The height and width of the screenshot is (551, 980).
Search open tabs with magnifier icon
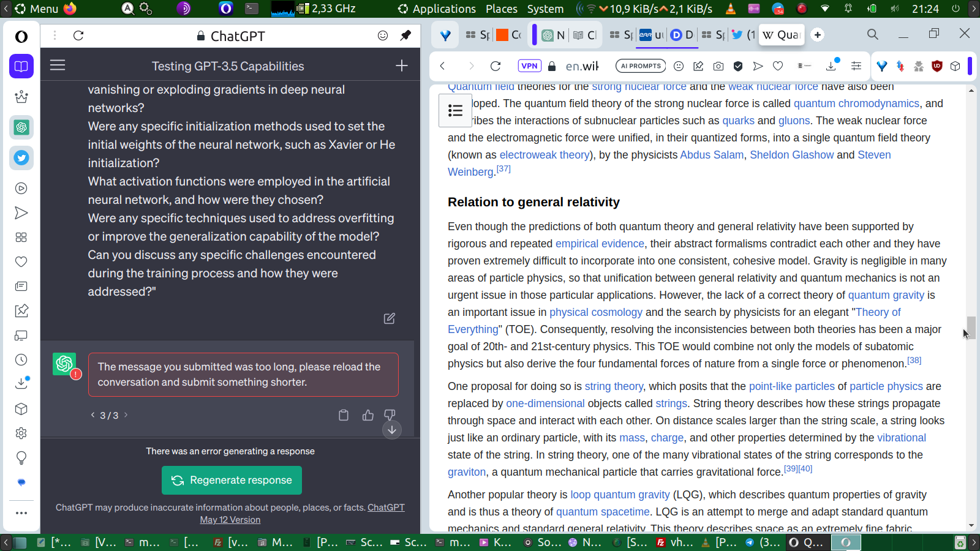[873, 35]
